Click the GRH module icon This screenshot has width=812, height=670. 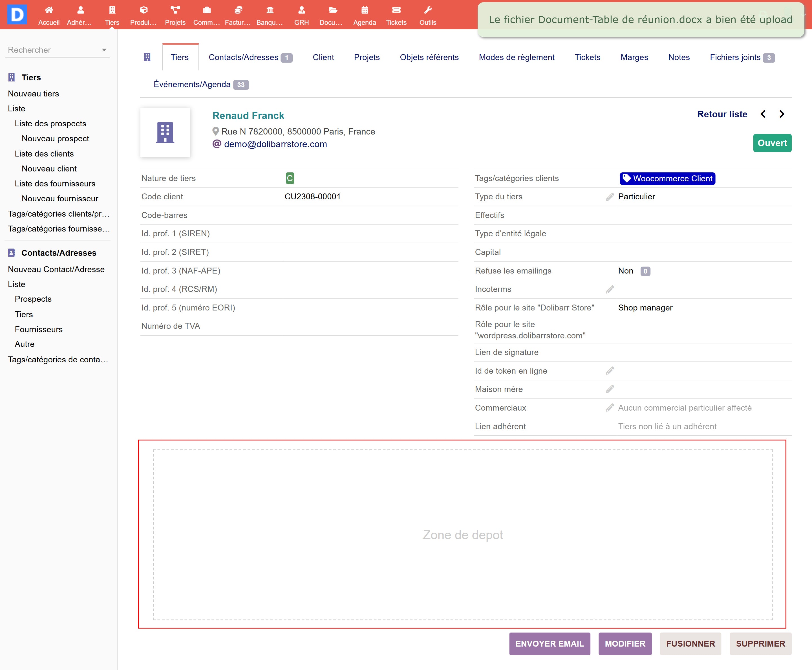pyautogui.click(x=301, y=10)
